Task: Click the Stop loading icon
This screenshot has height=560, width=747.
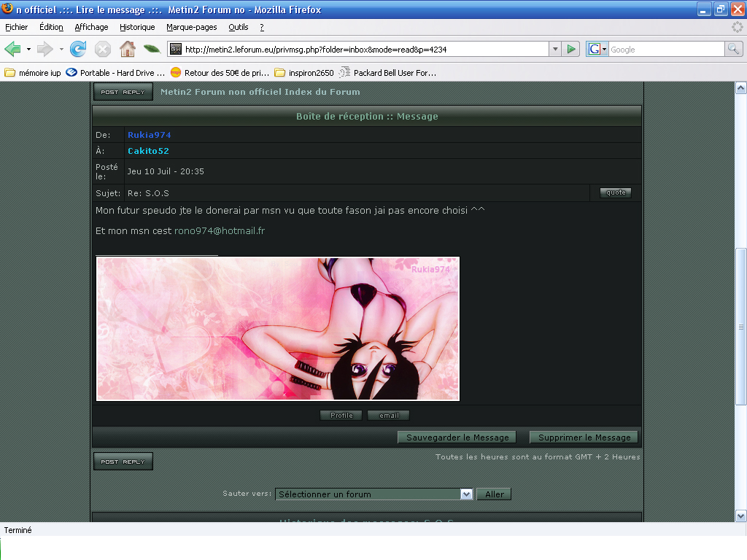Action: (x=102, y=49)
